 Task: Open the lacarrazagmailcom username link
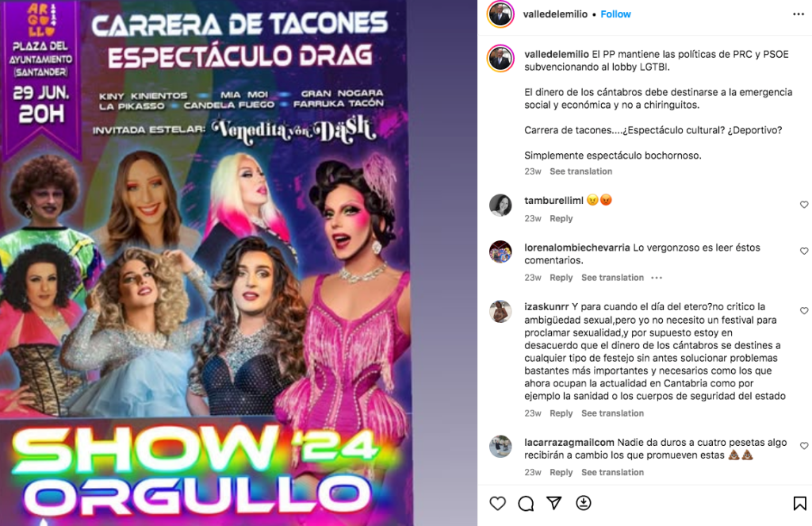point(569,443)
